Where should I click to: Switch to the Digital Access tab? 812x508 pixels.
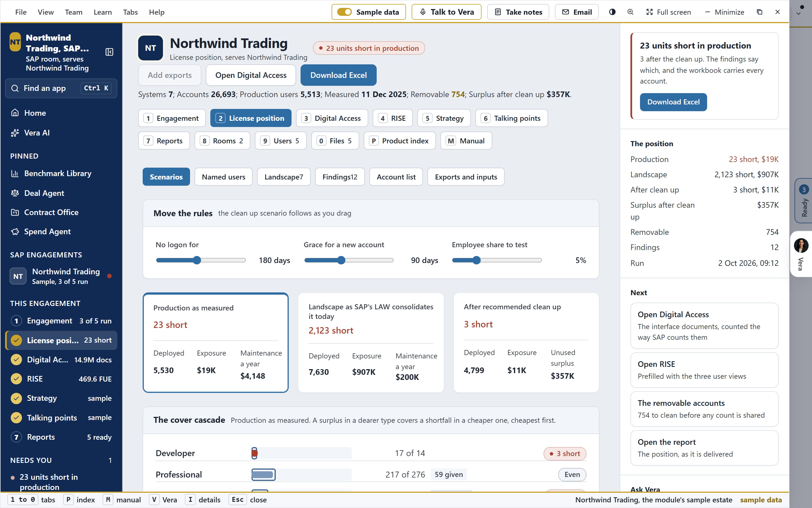click(332, 118)
